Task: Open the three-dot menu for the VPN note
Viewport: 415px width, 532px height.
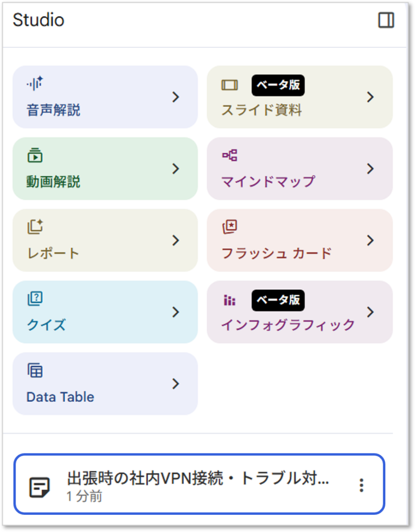Action: 361,485
